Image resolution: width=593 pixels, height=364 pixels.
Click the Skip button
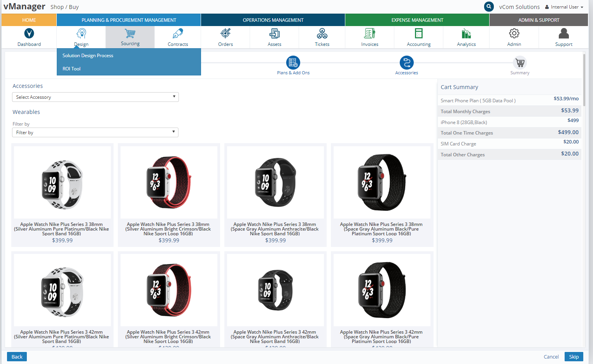click(x=574, y=357)
